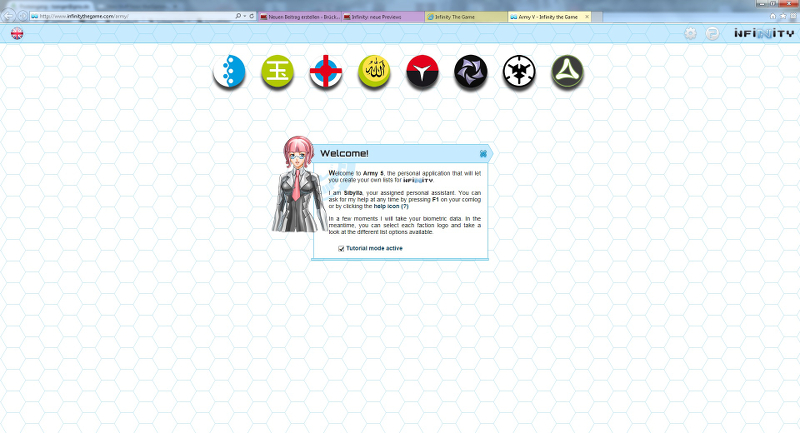Select the Yu Jing faction logo
Screen dimensions: 800x433
pos(278,71)
